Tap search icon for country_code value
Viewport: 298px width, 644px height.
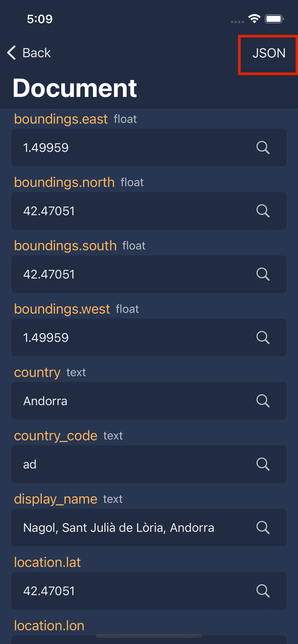pos(263,464)
